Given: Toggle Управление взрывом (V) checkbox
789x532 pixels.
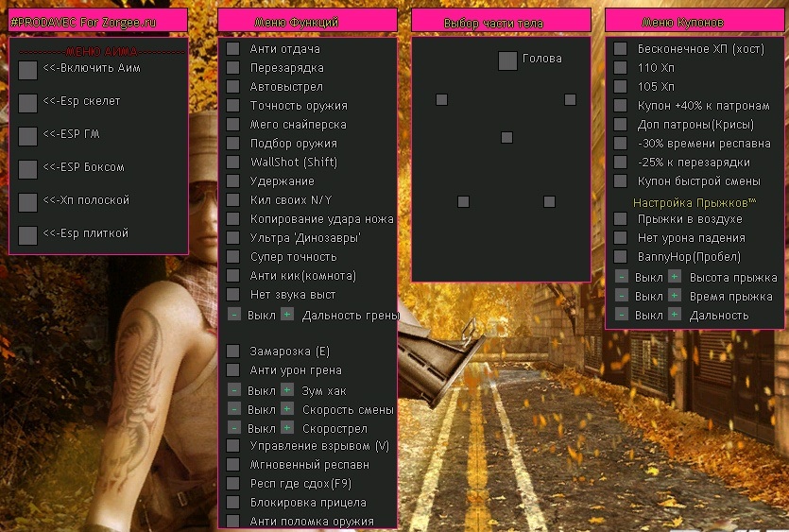Looking at the screenshot, I should tap(233, 445).
